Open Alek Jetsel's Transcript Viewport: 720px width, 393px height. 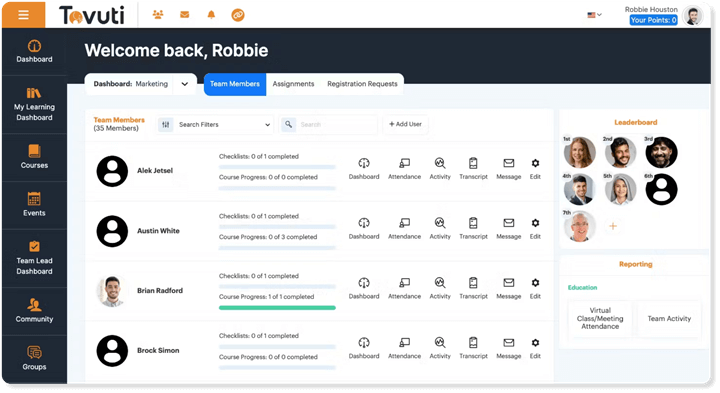tap(473, 169)
